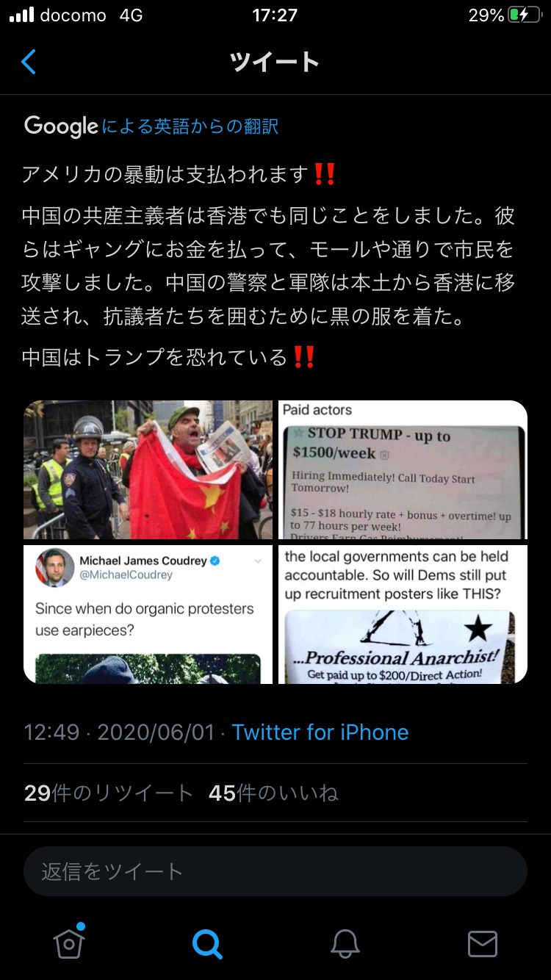Tap the Coudrey profile avatar in image
The height and width of the screenshot is (980, 551).
point(54,567)
